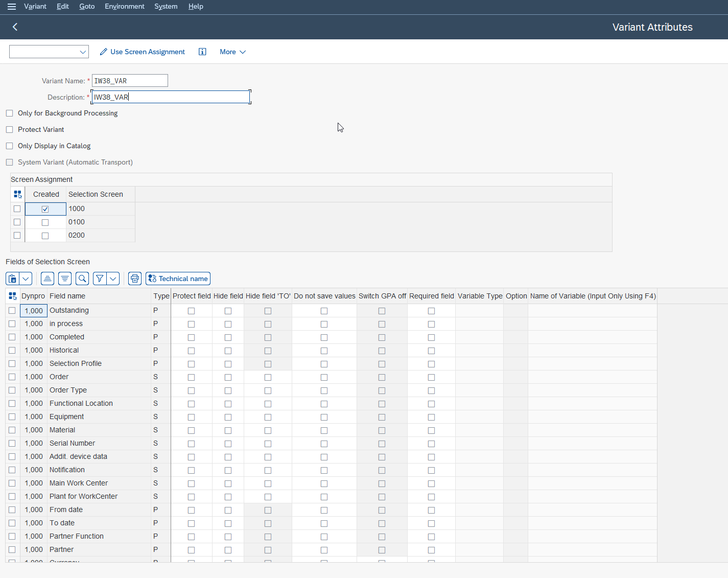Open the hamburger main menu
728x578 pixels.
pyautogui.click(x=11, y=7)
